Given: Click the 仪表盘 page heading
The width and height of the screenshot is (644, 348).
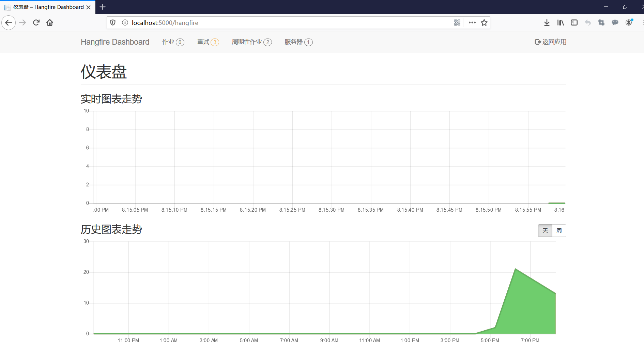Looking at the screenshot, I should 104,72.
